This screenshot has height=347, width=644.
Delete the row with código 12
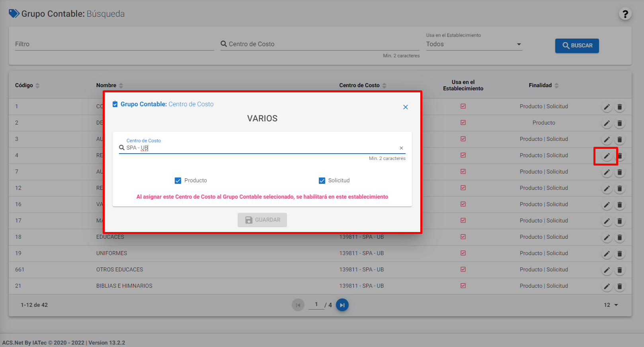click(x=620, y=189)
